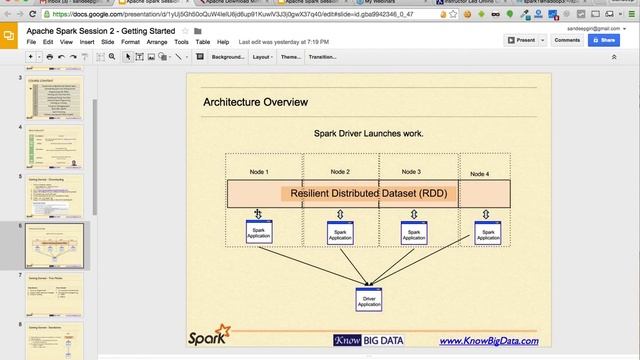Open the Chrome hamburger menu
Viewport: 640px width, 360px height.
click(632, 14)
